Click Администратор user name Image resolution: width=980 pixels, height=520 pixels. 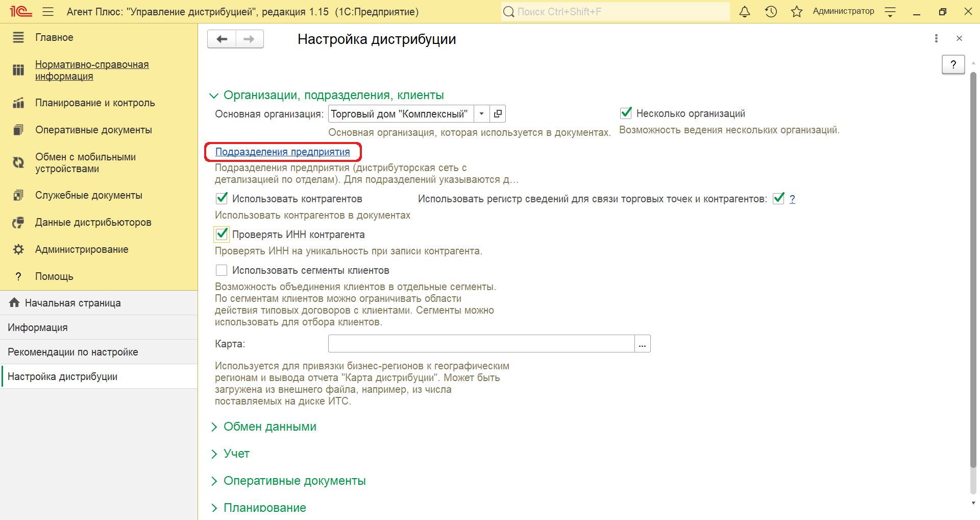point(843,11)
